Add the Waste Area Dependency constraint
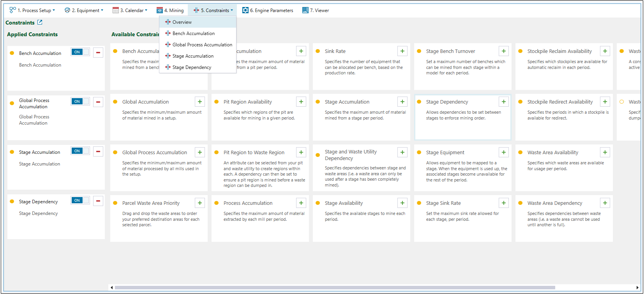644x294 pixels. tap(605, 203)
